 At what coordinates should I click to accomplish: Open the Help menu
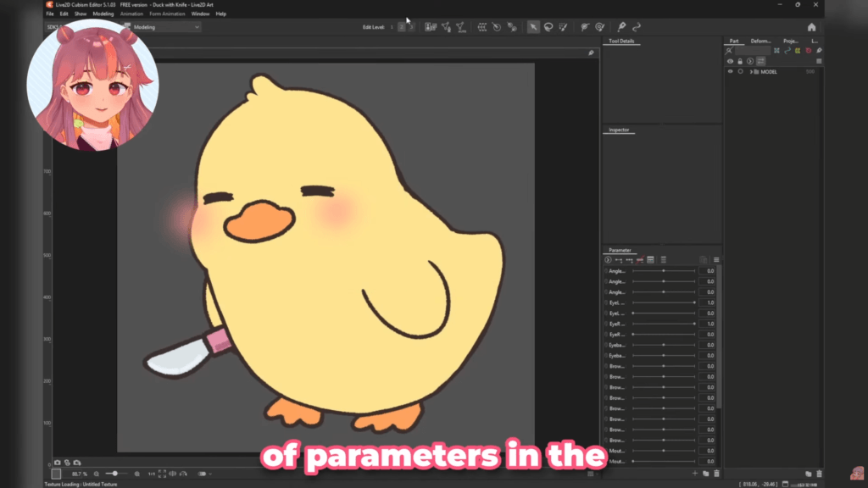[x=221, y=14]
